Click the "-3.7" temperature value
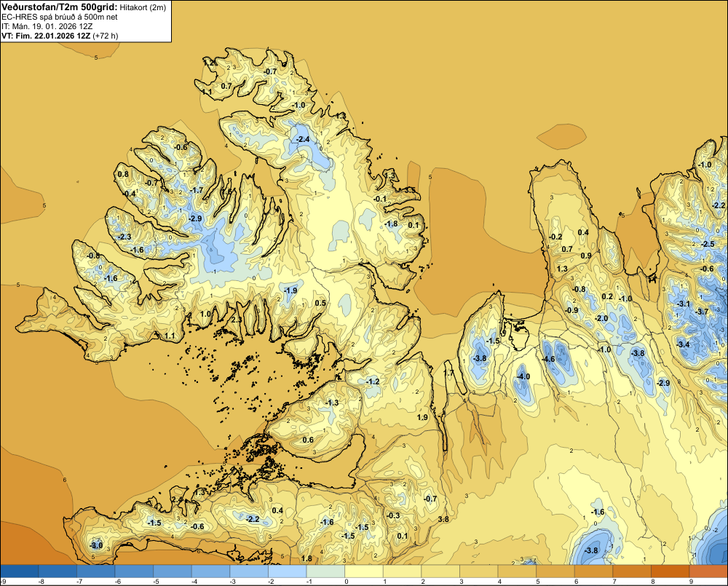Viewport: 728px width, 586px height. pos(702,311)
